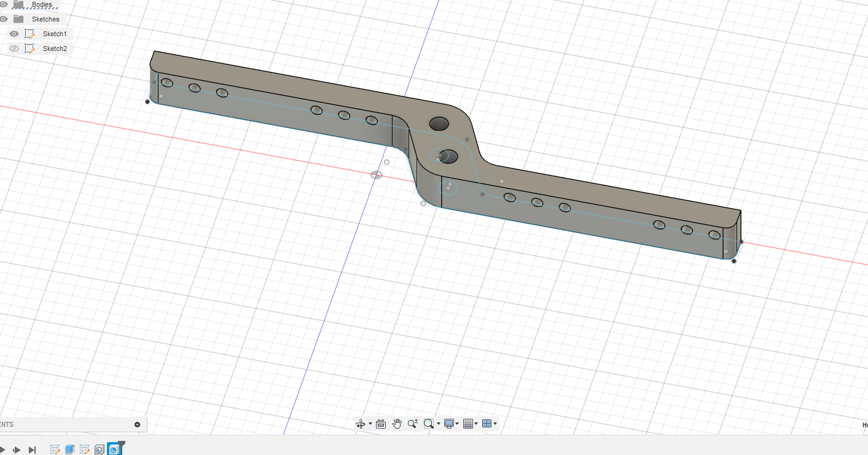Hide Sketch1 using its eye icon
The width and height of the screenshot is (868, 455).
[x=14, y=34]
